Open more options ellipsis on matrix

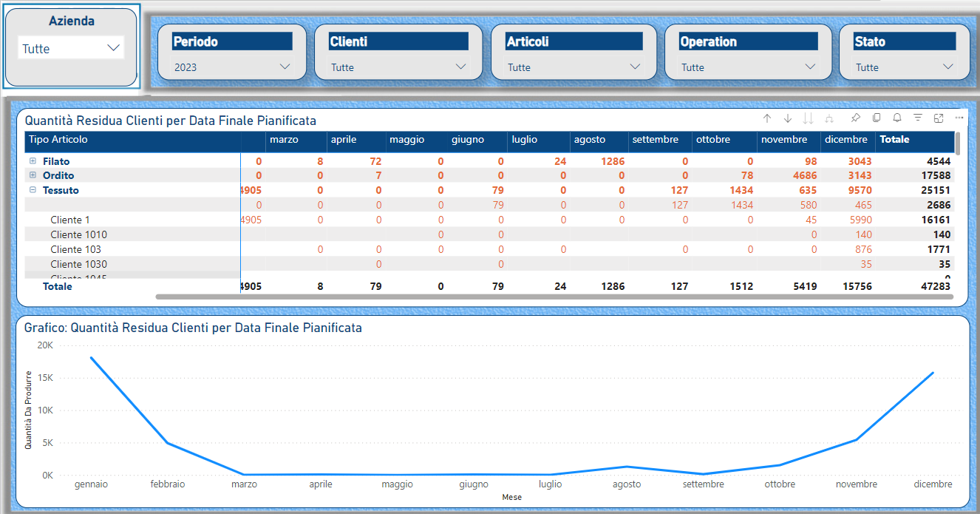959,118
